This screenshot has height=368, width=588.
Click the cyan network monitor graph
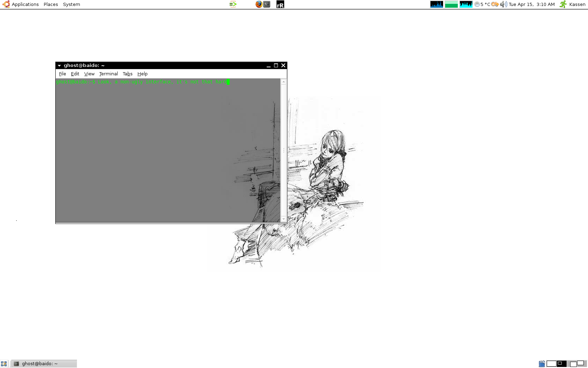click(466, 4)
